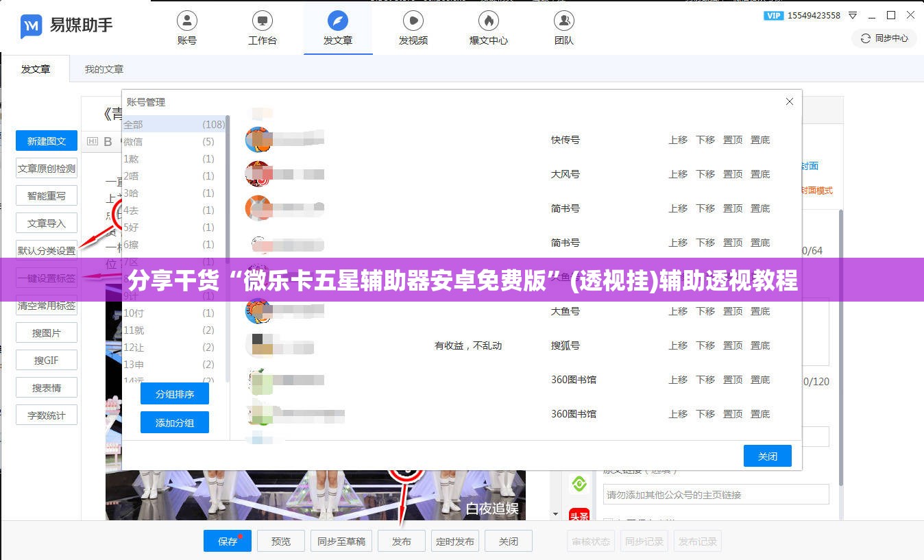Click the 预览 preview button

tap(281, 541)
